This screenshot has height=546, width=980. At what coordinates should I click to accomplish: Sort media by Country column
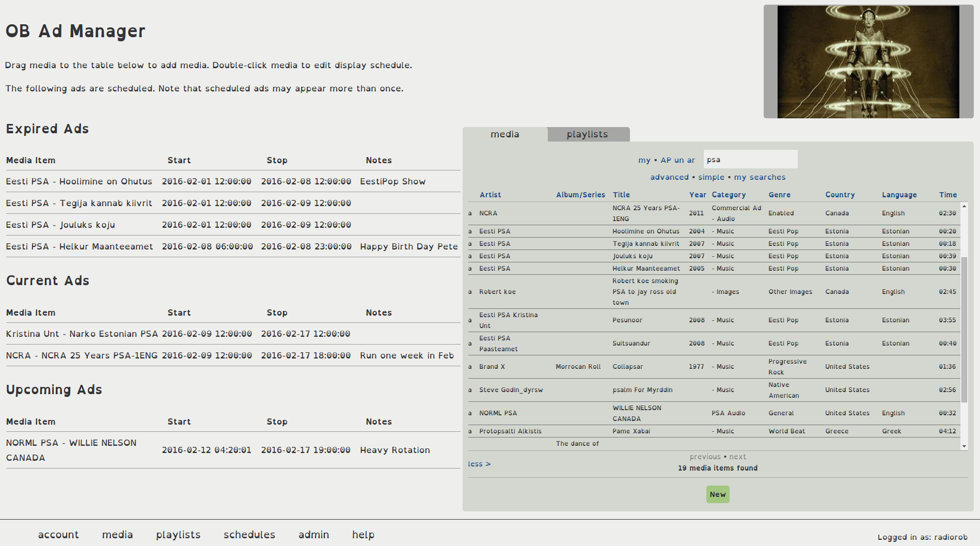click(840, 195)
